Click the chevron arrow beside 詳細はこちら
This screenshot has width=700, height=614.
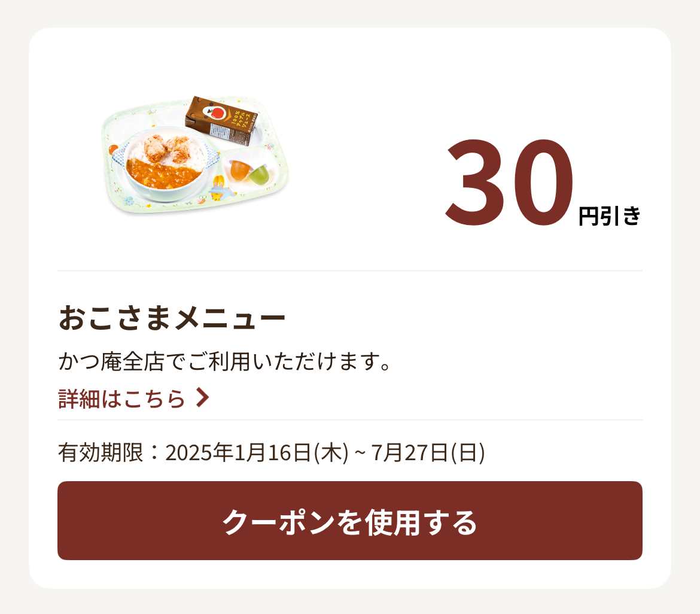click(202, 398)
